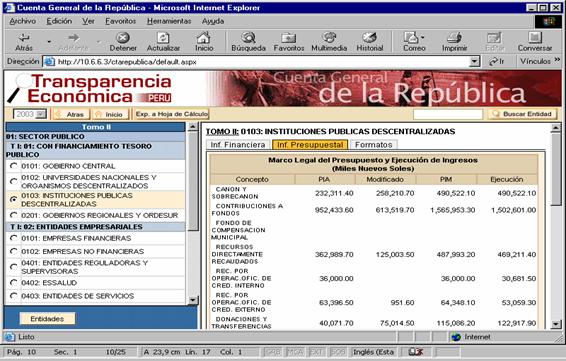
Task: Click the Tomo II panel header
Action: [x=96, y=127]
